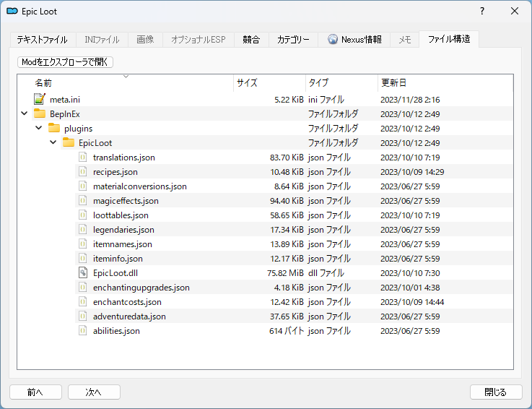Click the iteminfo.json file icon
532x409 pixels.
[x=83, y=258]
